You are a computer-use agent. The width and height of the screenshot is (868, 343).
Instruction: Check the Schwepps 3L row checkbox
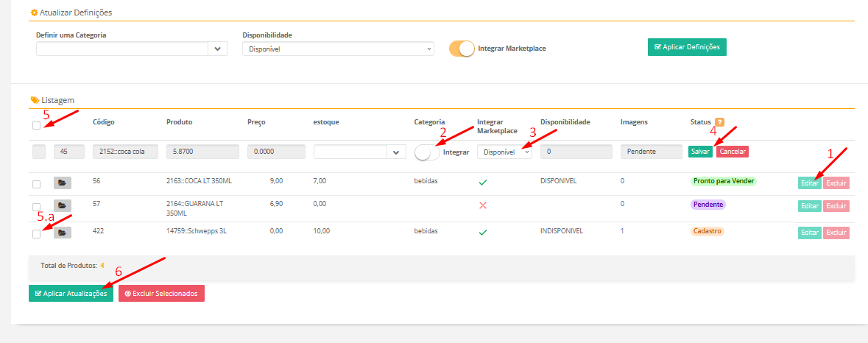pyautogui.click(x=37, y=234)
